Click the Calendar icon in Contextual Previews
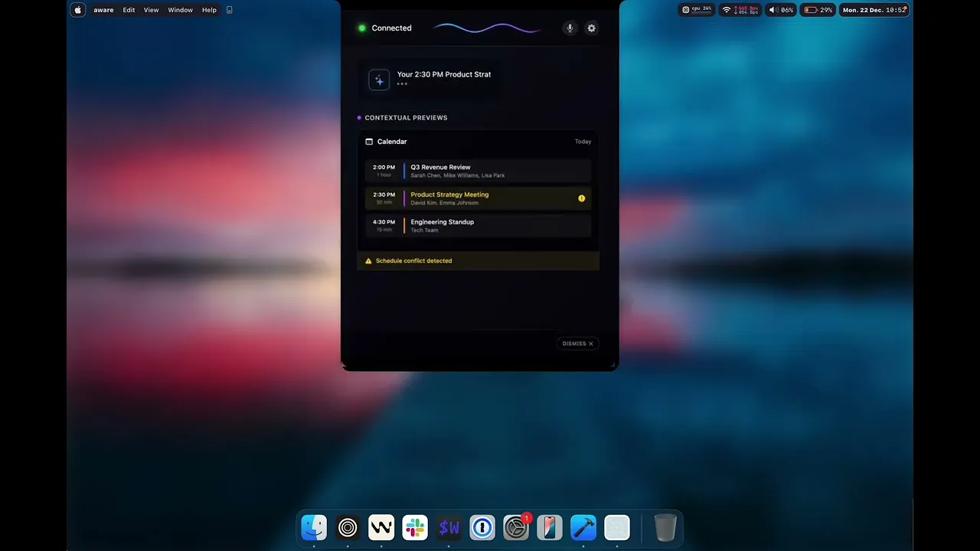Screen dimensions: 980x551 coord(369,142)
